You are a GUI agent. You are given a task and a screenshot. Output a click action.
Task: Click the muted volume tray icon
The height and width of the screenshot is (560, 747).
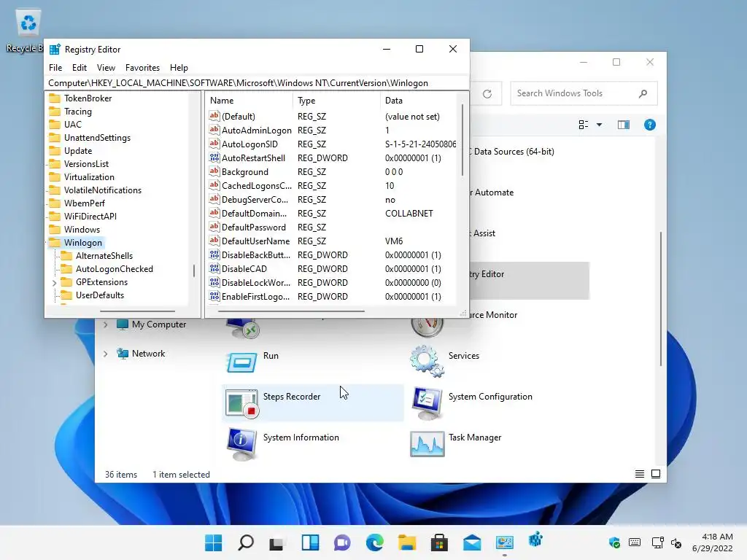point(676,542)
